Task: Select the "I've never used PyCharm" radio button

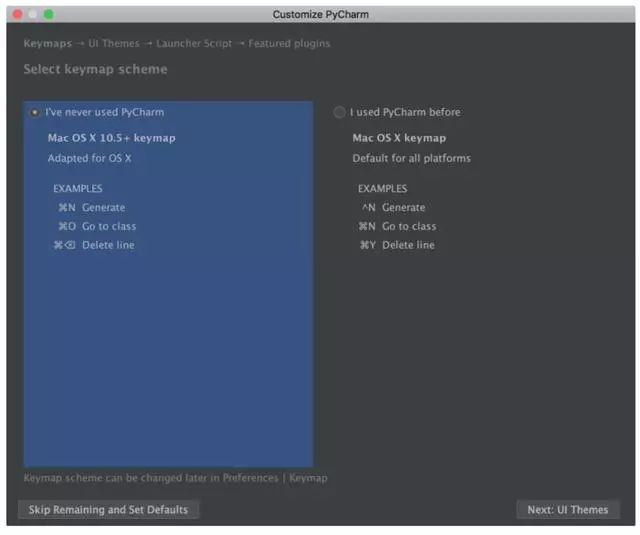Action: point(35,112)
